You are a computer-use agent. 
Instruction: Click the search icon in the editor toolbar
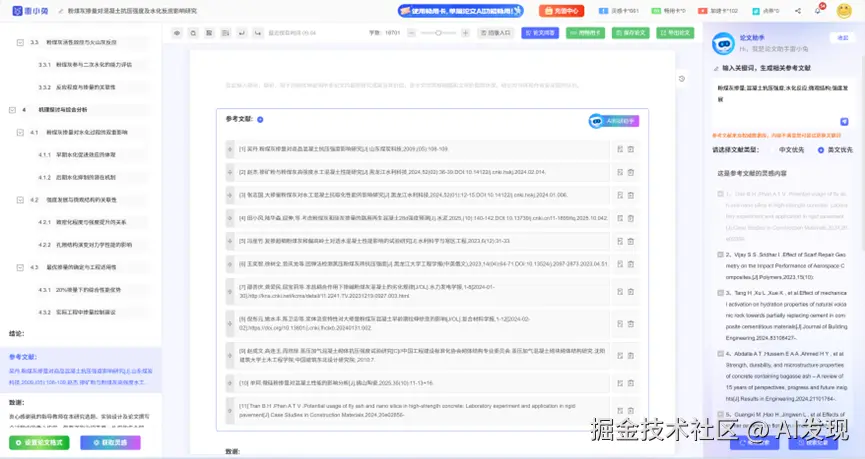click(193, 33)
